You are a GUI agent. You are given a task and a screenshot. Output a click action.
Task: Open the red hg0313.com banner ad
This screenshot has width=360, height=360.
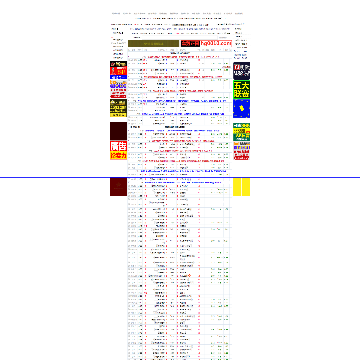pos(206,44)
